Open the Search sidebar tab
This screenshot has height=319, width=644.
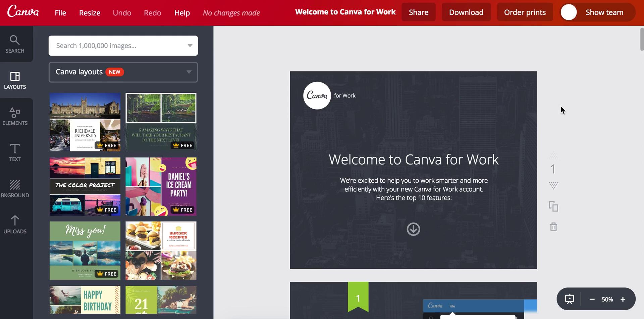pyautogui.click(x=15, y=44)
